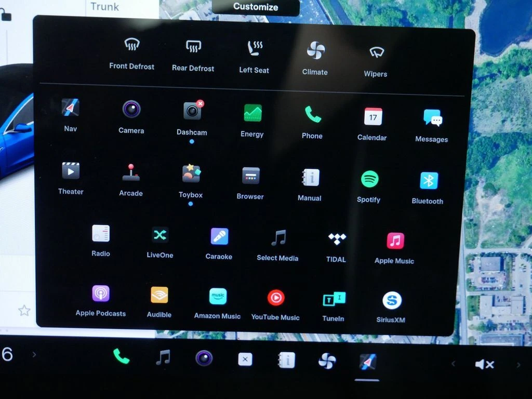Image resolution: width=532 pixels, height=399 pixels.
Task: Tap the Phone icon in bottom dock
Action: pyautogui.click(x=121, y=356)
